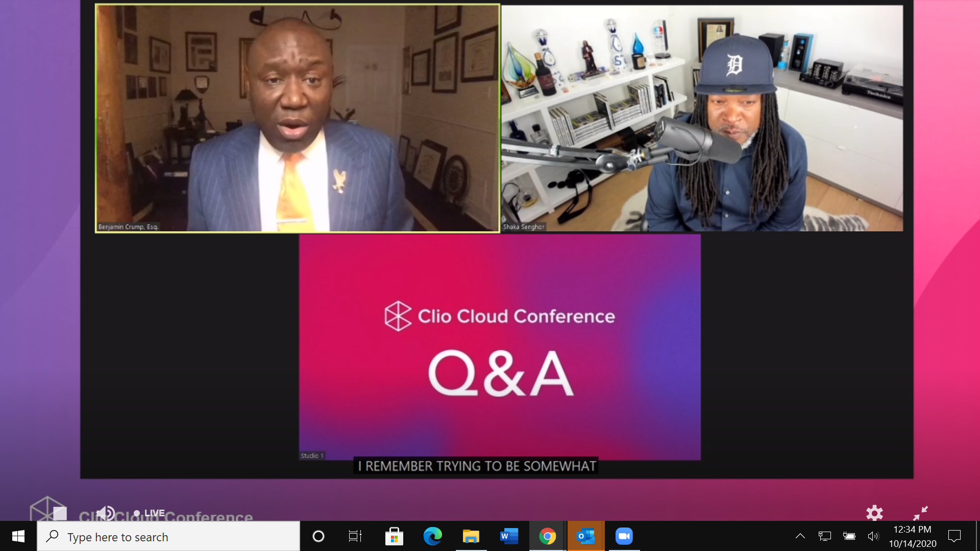The height and width of the screenshot is (551, 980).
Task: Select the Benjamin Crump video tile
Action: pos(297,118)
